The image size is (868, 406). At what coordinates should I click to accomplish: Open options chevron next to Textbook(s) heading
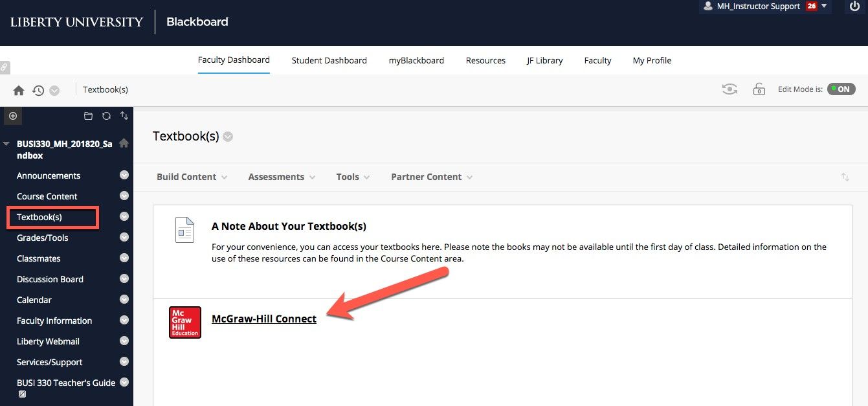pyautogui.click(x=228, y=137)
